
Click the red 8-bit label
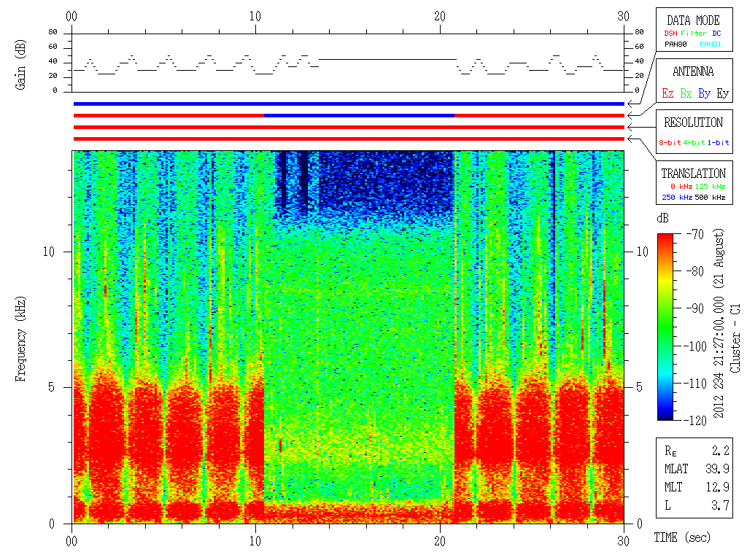point(670,142)
